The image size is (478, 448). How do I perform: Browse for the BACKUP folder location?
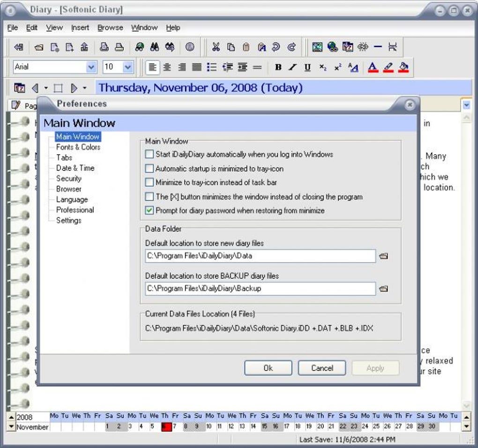tap(383, 289)
